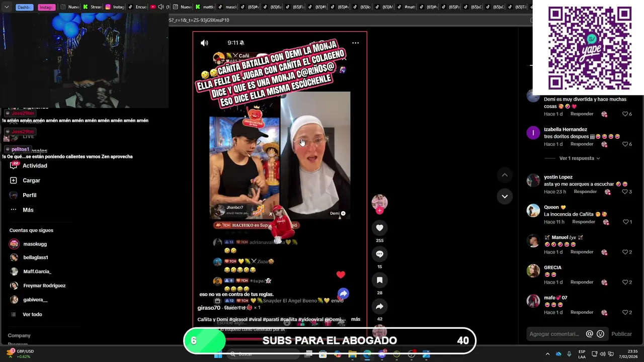The image size is (644, 362).
Task: Open the emoji picker in the comment box
Action: [x=600, y=334]
